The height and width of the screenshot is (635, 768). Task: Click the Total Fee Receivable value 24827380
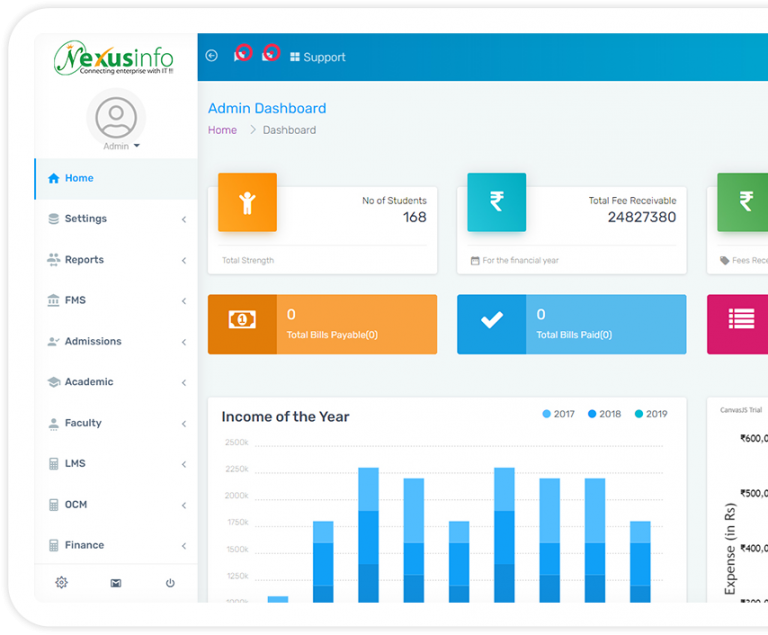click(x=642, y=217)
